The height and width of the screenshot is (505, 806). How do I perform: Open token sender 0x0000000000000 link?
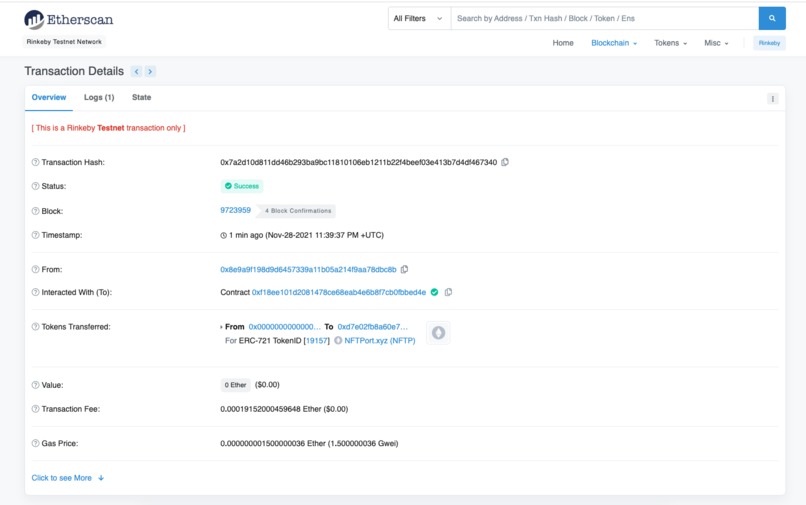point(284,327)
